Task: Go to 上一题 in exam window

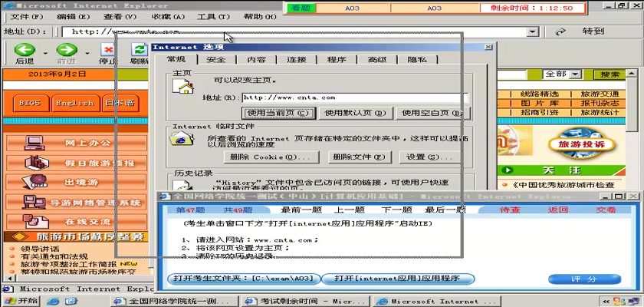Action: (349, 210)
